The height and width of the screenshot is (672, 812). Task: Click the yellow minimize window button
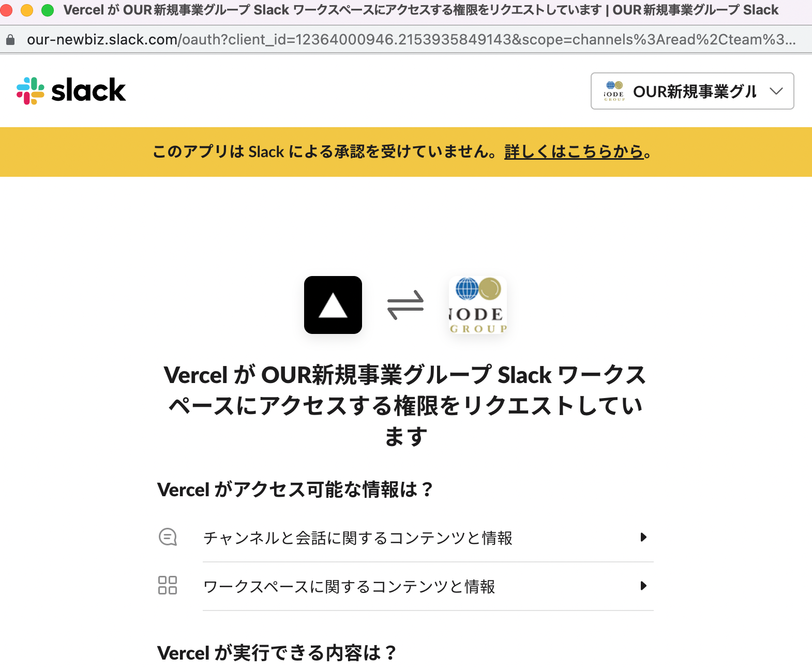tap(27, 10)
